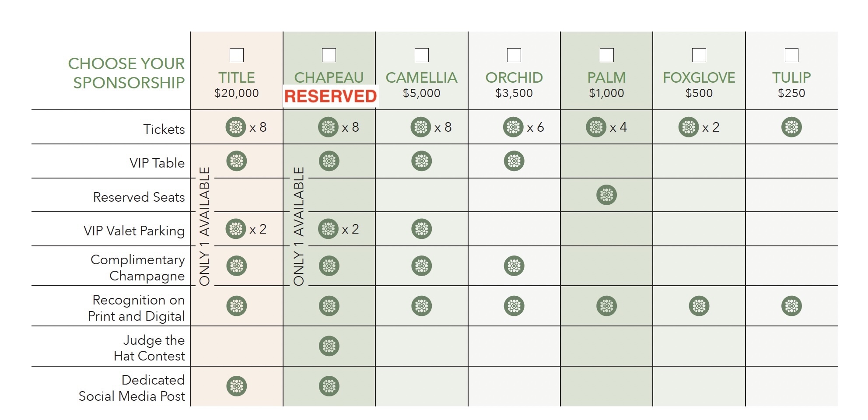
Task: Check the TULIP $250 checkbox
Action: click(x=792, y=55)
